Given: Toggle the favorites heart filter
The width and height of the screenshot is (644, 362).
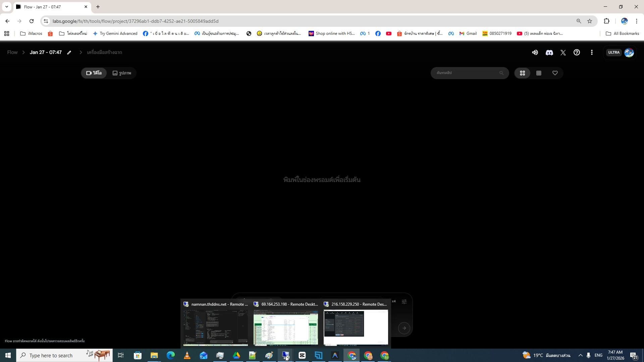Looking at the screenshot, I should [x=555, y=73].
